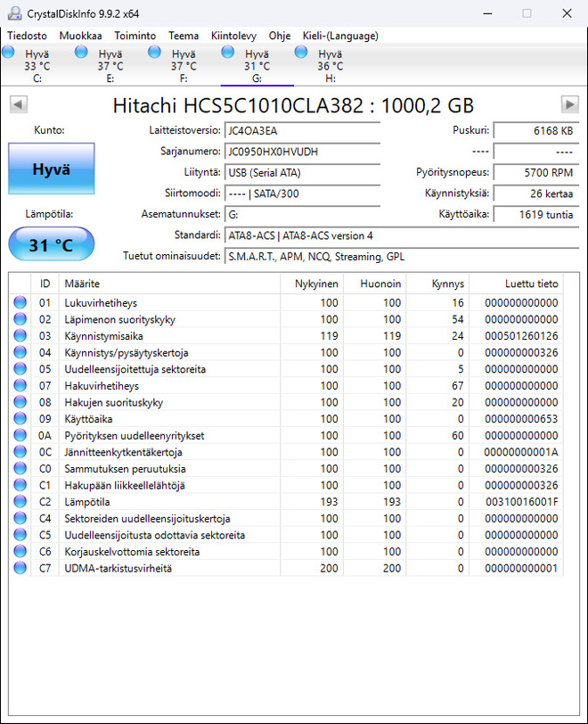Click the serial number field JC0950HX0HVUDH
Image resolution: width=588 pixels, height=724 pixels.
pyautogui.click(x=302, y=152)
